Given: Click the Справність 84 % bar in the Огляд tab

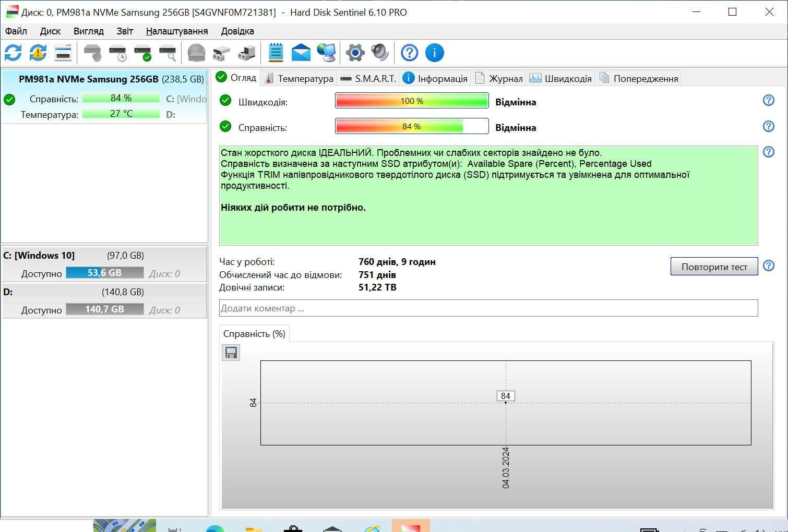Looking at the screenshot, I should (412, 126).
